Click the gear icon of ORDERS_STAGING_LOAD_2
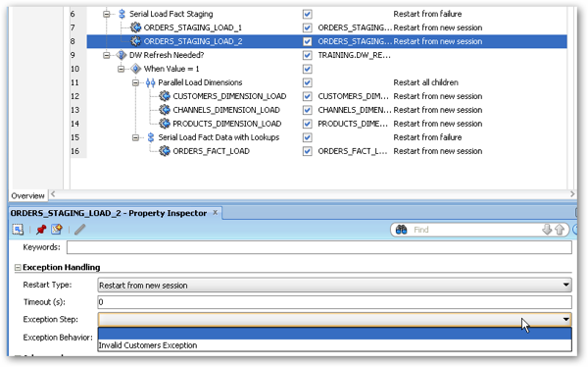The height and width of the screenshot is (367, 588). (x=135, y=41)
